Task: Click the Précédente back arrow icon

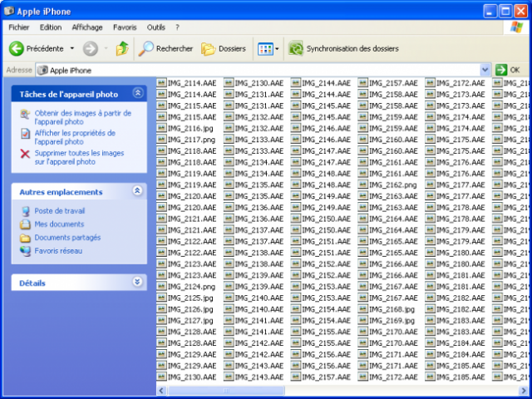Action: point(17,49)
